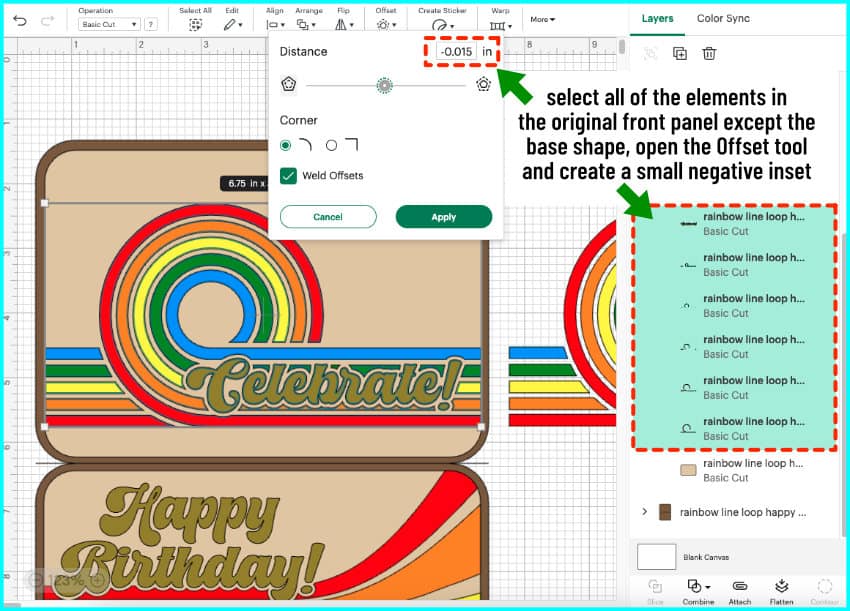The height and width of the screenshot is (611, 850).
Task: Open the Create Sticker tool
Action: [x=442, y=25]
